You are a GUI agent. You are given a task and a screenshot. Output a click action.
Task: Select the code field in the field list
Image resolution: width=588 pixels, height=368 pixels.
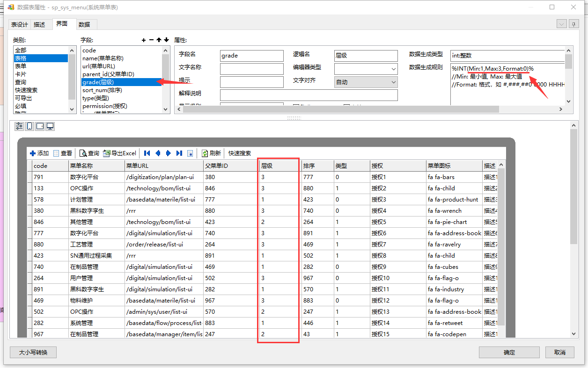coord(121,50)
